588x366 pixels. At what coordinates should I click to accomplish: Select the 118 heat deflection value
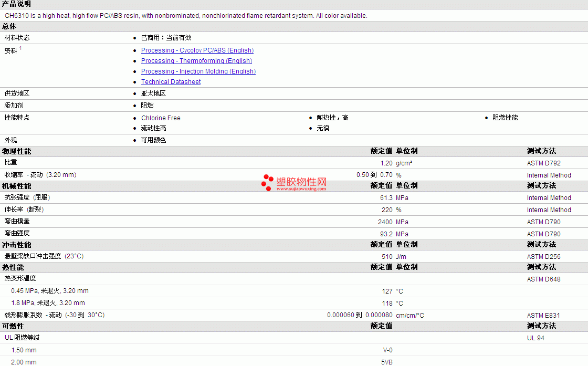[387, 304]
